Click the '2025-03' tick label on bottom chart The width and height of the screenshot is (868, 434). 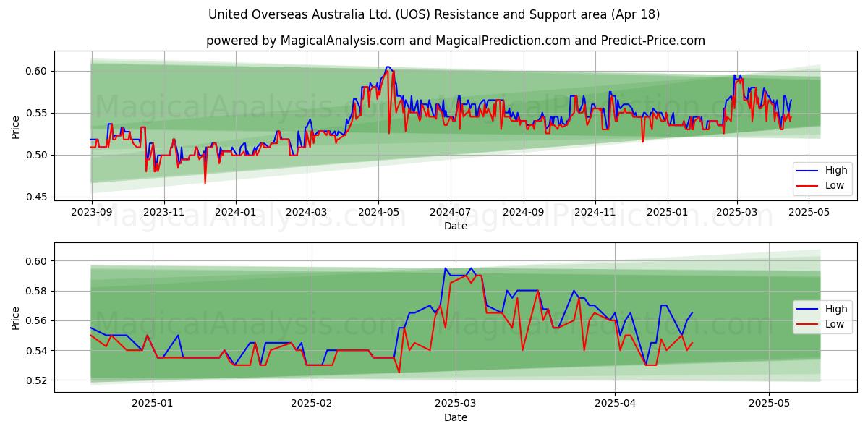tap(456, 405)
